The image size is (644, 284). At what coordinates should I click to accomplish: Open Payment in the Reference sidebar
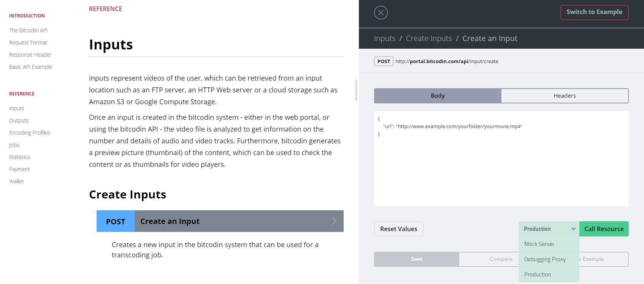tap(19, 169)
